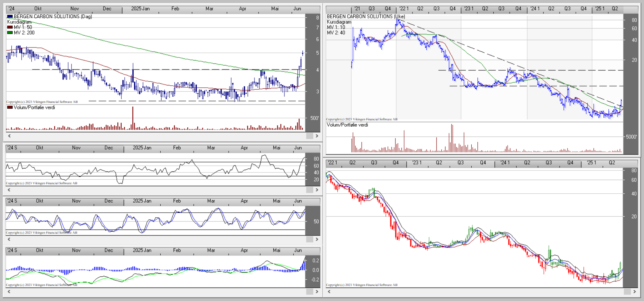Click Kursdiagram label in daily chart legend
This screenshot has height=301, width=644.
[x=19, y=22]
